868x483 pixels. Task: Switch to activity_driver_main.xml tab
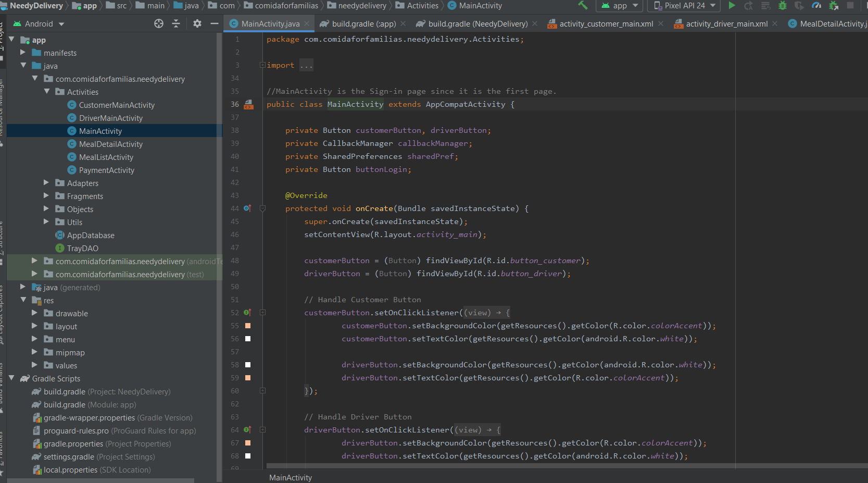726,24
